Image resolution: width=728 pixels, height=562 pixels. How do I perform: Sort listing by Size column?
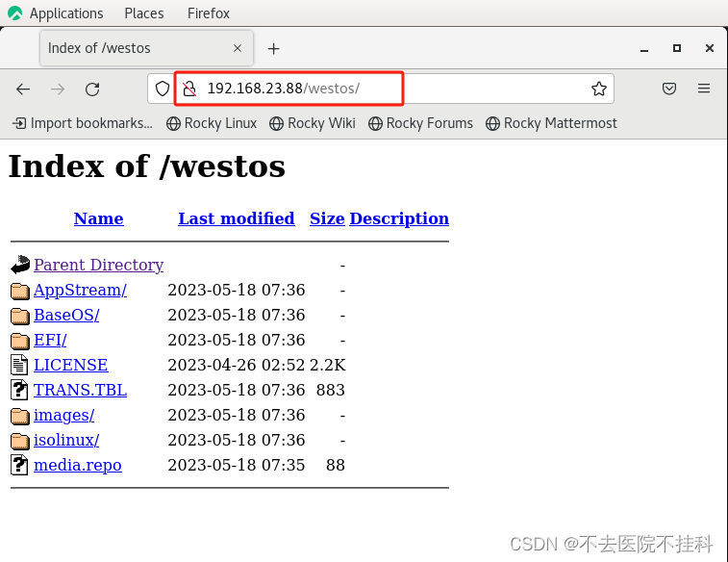tap(327, 218)
